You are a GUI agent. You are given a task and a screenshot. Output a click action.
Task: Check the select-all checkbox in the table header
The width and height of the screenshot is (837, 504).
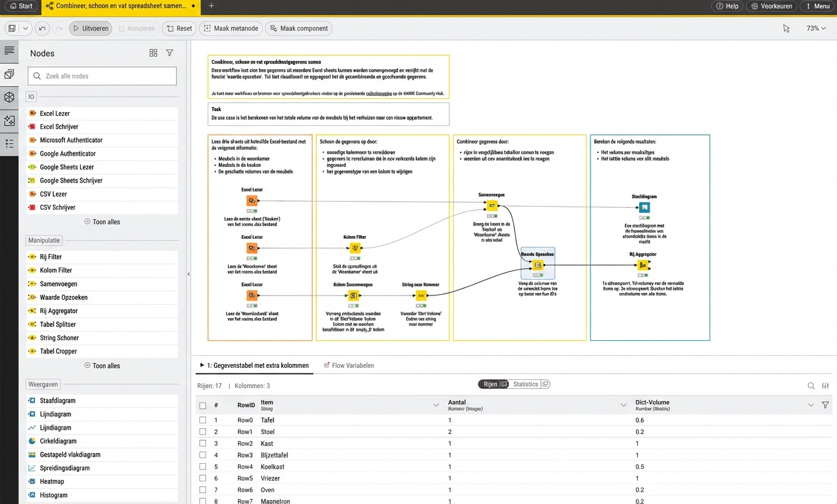pyautogui.click(x=202, y=404)
